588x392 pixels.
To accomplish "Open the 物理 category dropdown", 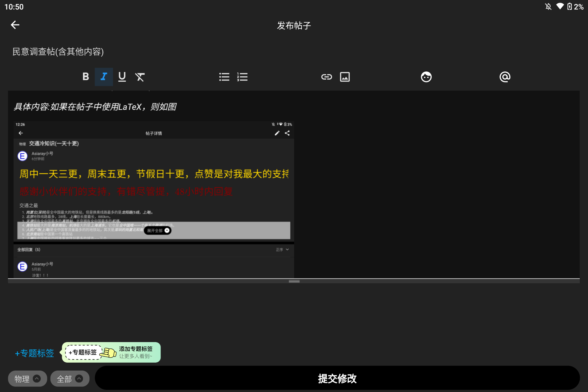I will click(x=27, y=379).
